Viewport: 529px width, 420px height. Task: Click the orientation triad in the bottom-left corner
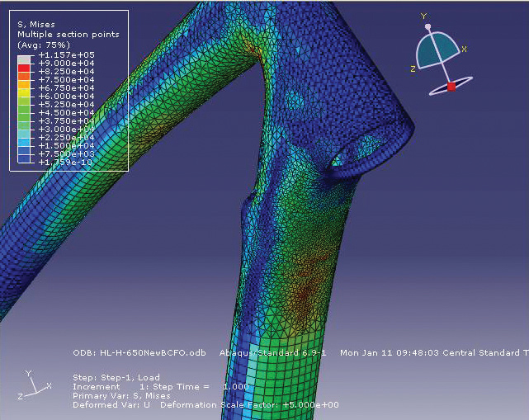(x=35, y=384)
